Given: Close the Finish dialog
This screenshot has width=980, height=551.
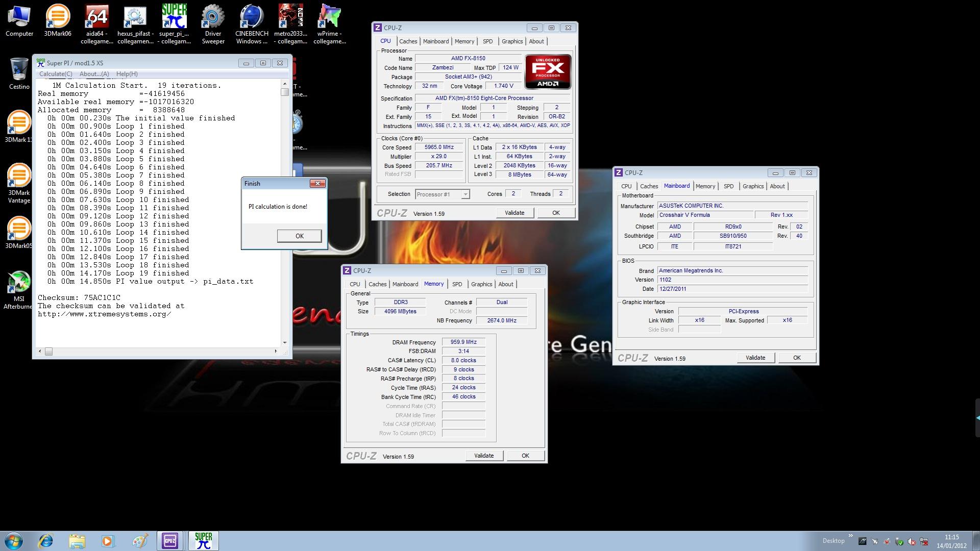Looking at the screenshot, I should pyautogui.click(x=317, y=184).
